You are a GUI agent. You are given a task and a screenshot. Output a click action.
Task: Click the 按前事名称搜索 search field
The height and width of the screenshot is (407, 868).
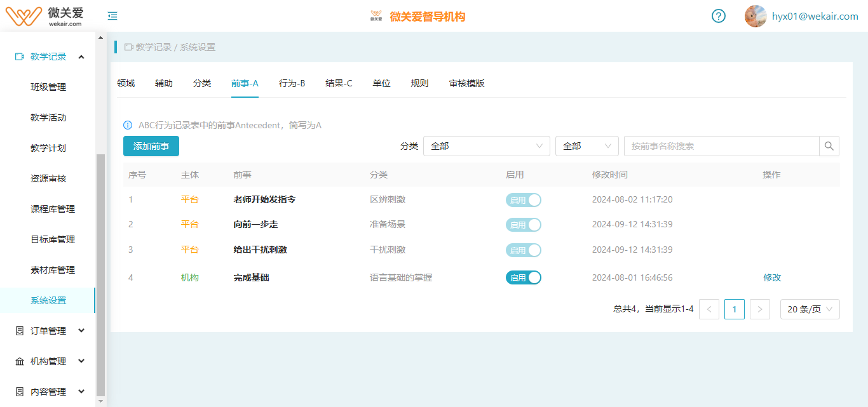[x=721, y=146]
